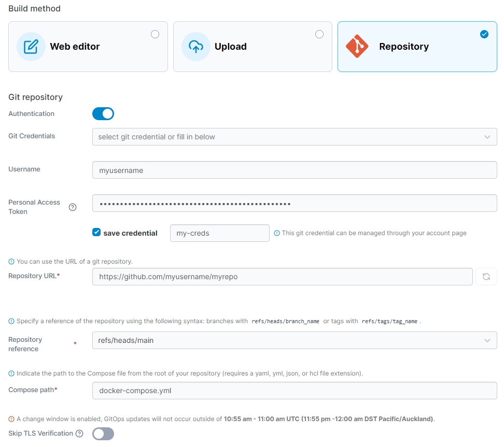
Task: Click info icon next to credential management note
Action: 276,233
